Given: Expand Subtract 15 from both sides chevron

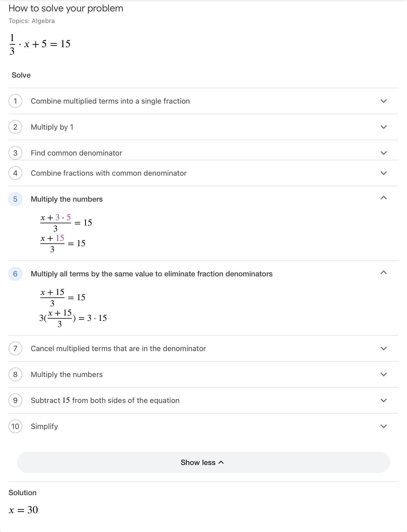Looking at the screenshot, I should (x=383, y=400).
